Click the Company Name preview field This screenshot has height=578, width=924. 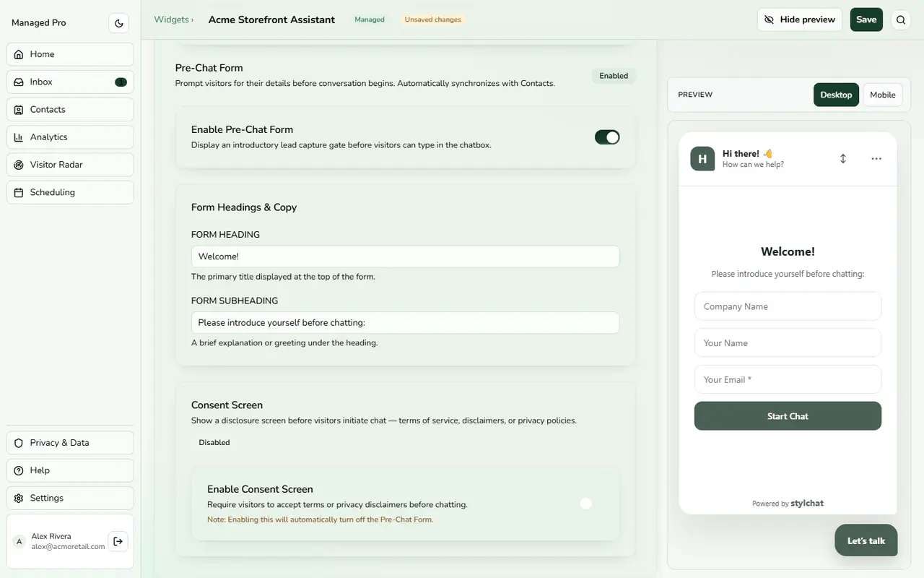pyautogui.click(x=788, y=306)
